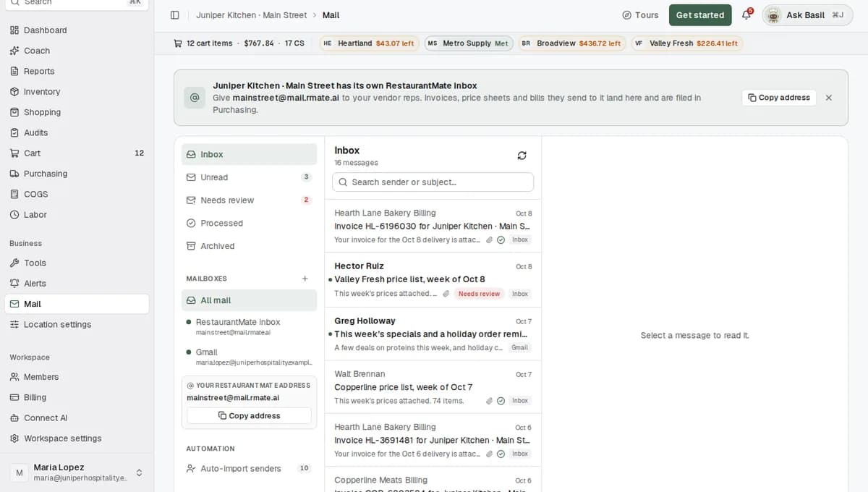Click the notifications bell icon
The height and width of the screenshot is (492, 868).
pos(746,15)
